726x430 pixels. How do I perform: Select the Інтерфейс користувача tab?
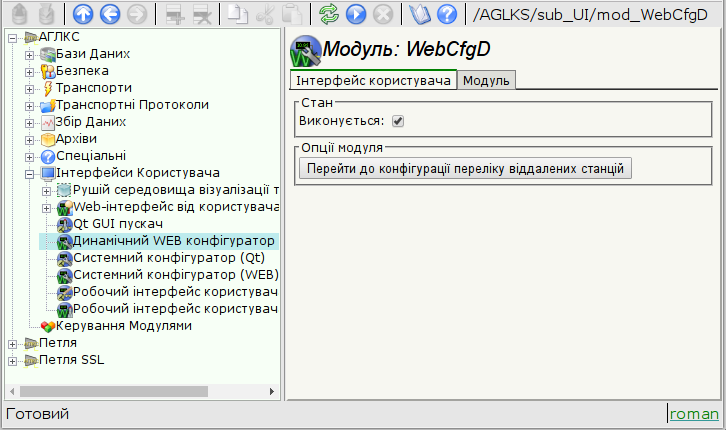(x=373, y=80)
